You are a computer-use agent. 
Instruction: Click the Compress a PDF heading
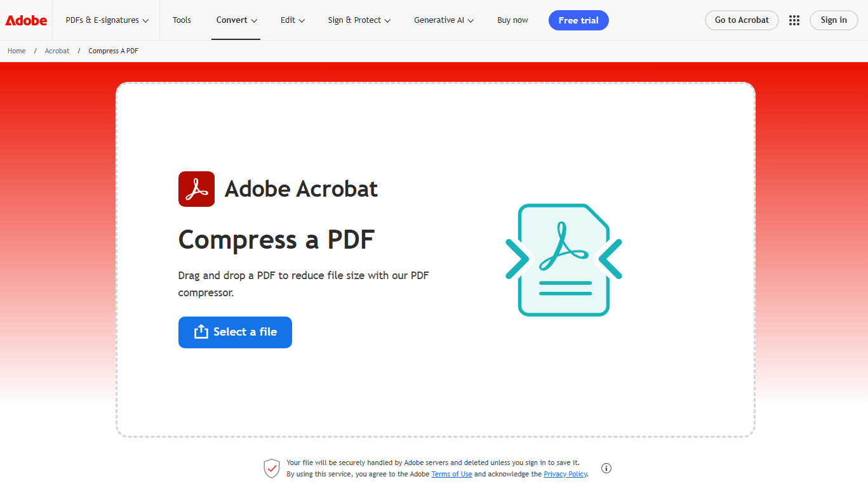tap(277, 240)
